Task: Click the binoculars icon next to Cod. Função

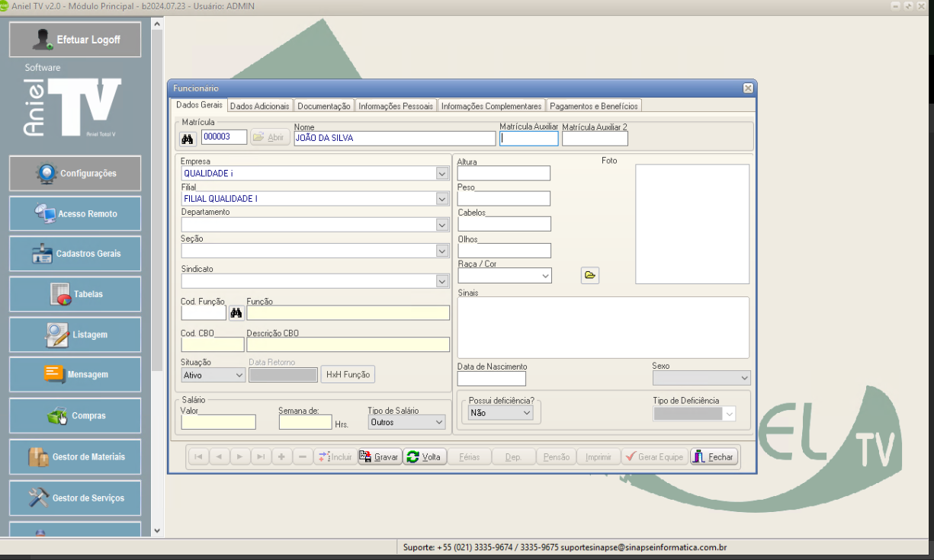Action: click(x=236, y=312)
